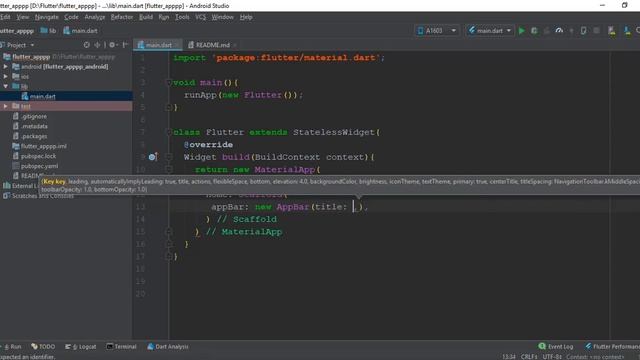
Task: Click the scroll-from-source target icon in Project panel
Action: [87, 45]
